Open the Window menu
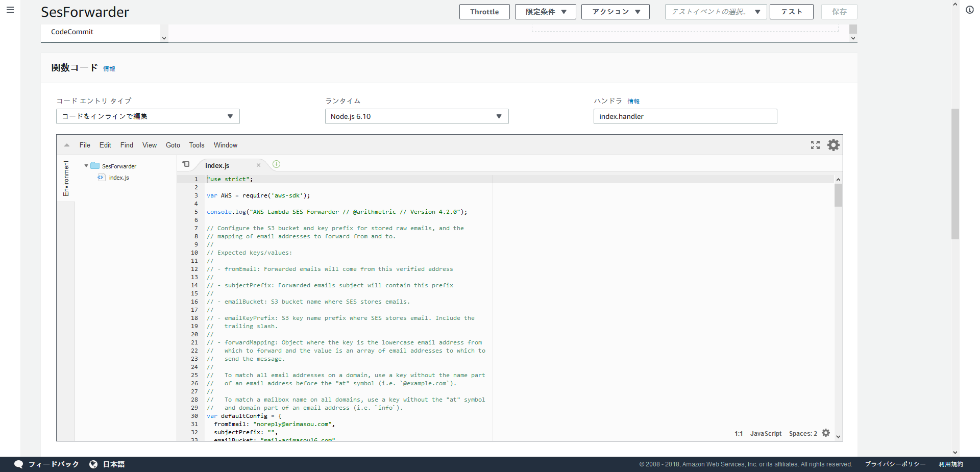 226,145
